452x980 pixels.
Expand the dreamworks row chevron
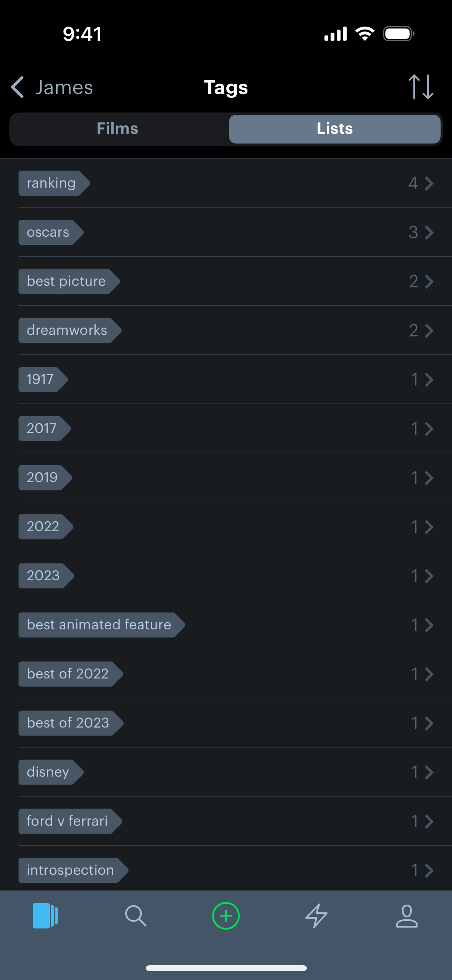coord(429,331)
